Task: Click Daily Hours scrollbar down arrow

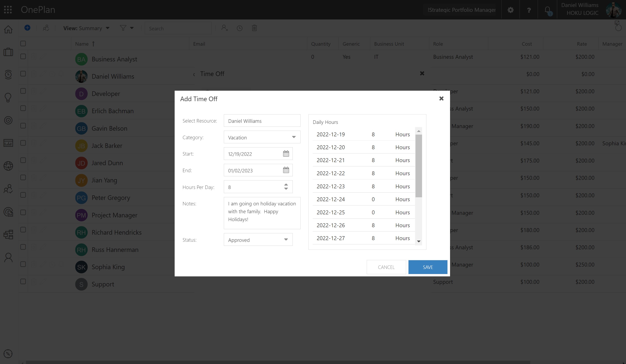Action: click(419, 241)
